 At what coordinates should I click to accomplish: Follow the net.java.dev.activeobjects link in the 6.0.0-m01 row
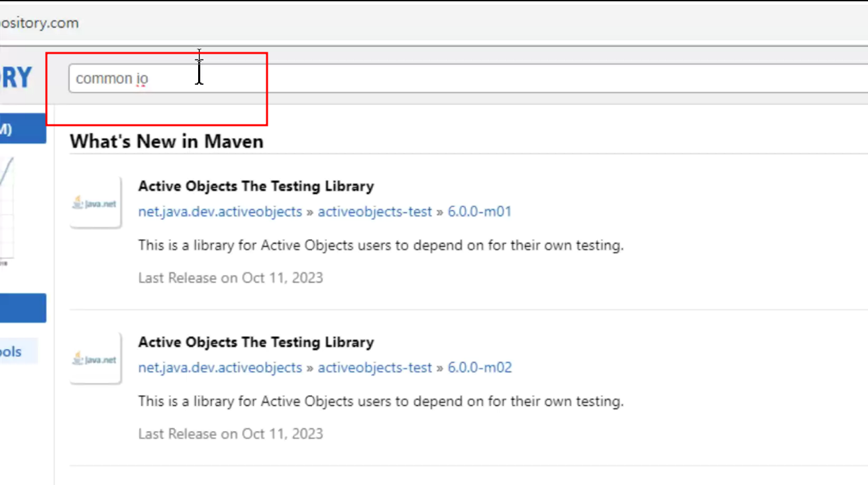tap(220, 211)
